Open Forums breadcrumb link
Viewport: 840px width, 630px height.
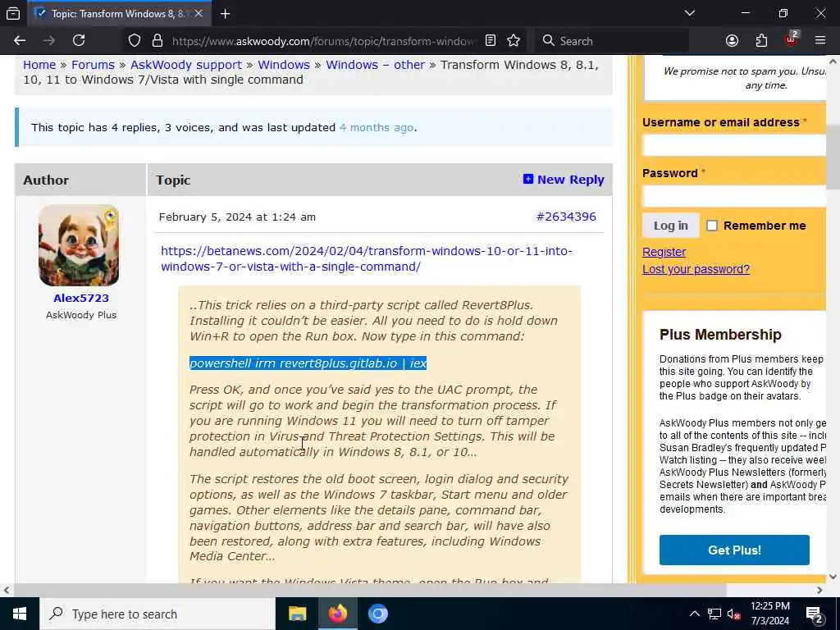[x=93, y=65]
